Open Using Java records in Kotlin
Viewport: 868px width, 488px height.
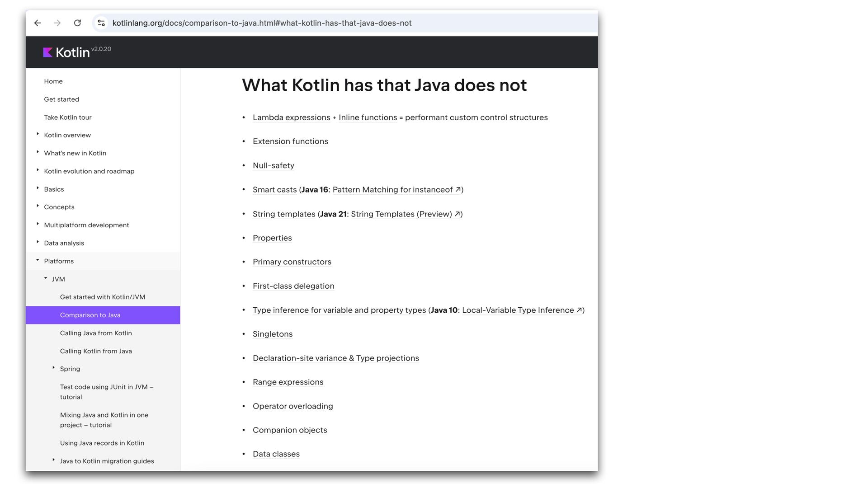102,443
